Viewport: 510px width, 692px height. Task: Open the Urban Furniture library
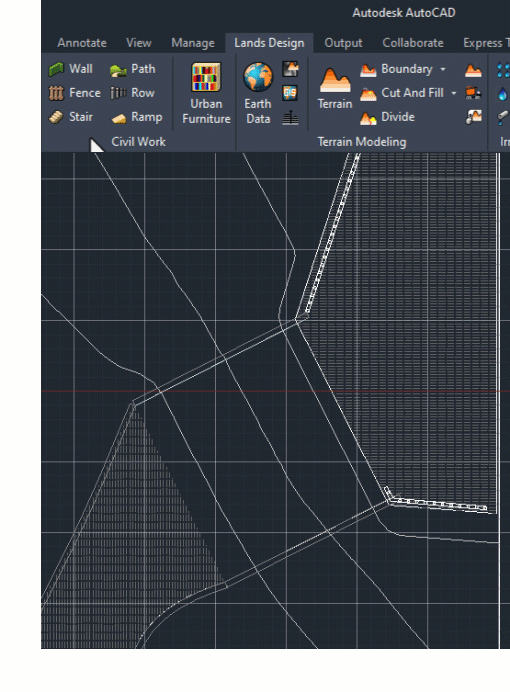[x=206, y=93]
